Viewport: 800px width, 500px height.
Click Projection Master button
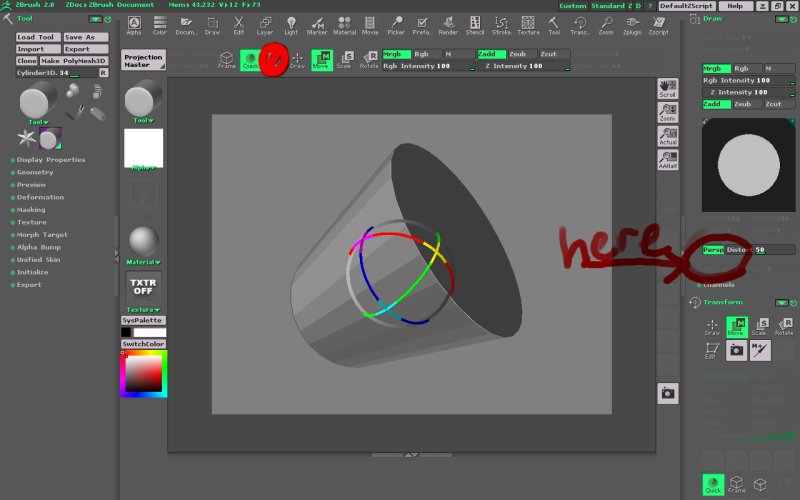point(143,60)
